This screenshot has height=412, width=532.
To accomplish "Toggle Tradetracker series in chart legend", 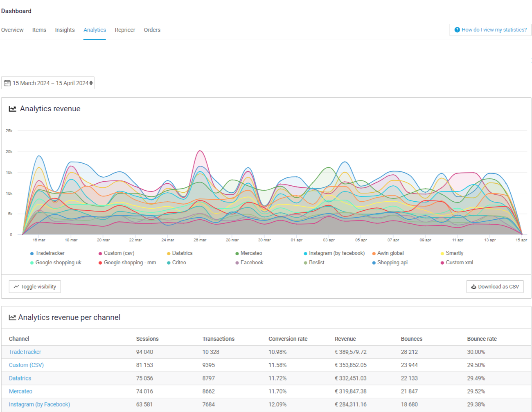I will click(50, 253).
